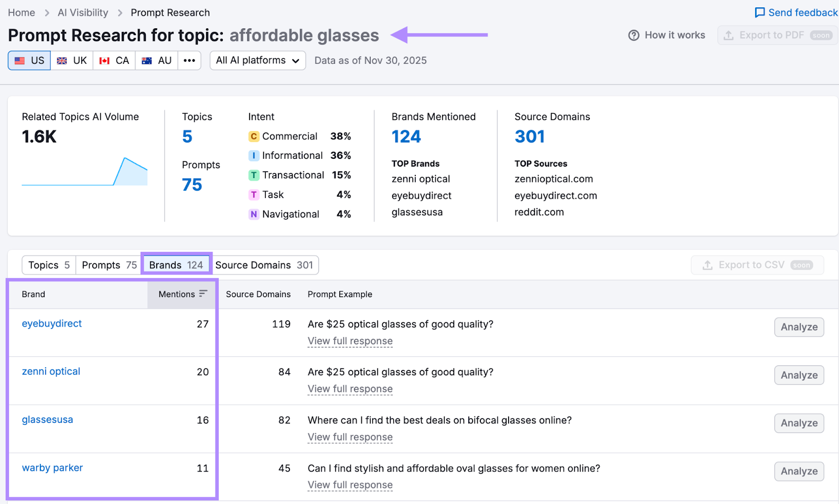The height and width of the screenshot is (504, 839).
Task: Sort the table with the Mentions sort icon
Action: click(x=204, y=294)
